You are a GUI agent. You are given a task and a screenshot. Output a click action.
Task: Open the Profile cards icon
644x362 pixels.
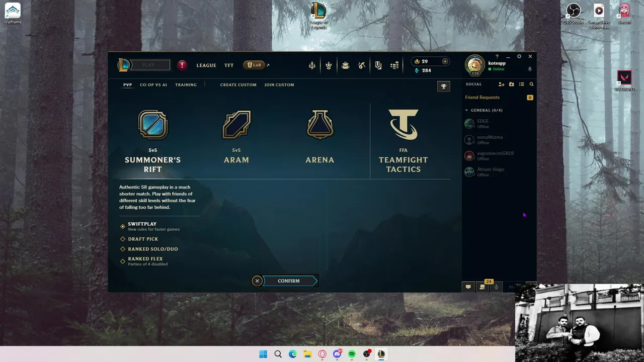click(x=378, y=65)
